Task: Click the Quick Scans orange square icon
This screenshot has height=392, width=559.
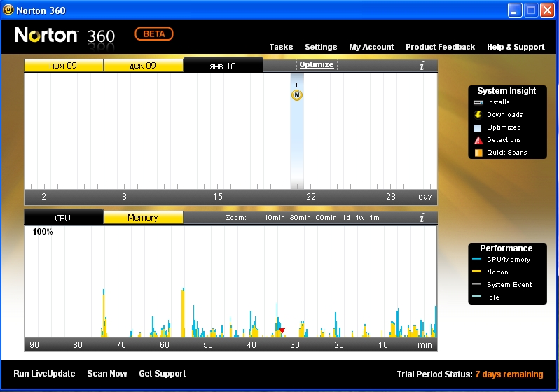Action: point(478,153)
